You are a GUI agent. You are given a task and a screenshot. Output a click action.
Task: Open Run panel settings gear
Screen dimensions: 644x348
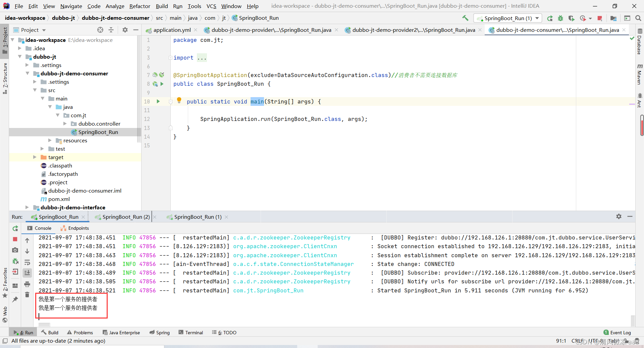[x=619, y=216]
